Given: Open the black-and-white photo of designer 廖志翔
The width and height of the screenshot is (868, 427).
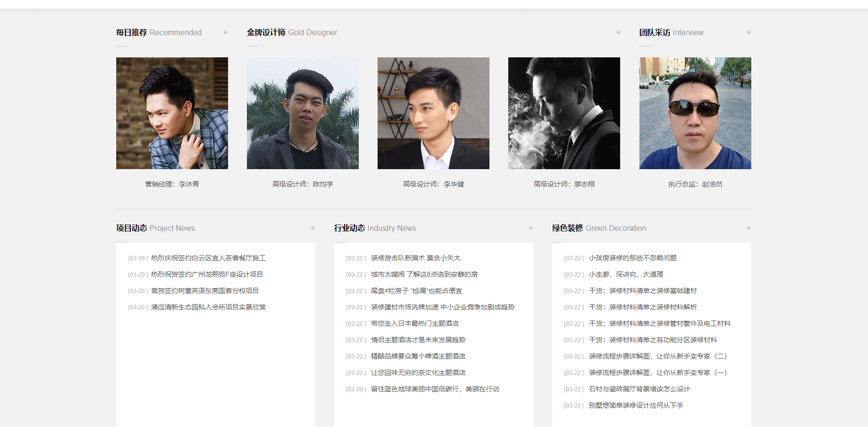Looking at the screenshot, I should pos(564,113).
